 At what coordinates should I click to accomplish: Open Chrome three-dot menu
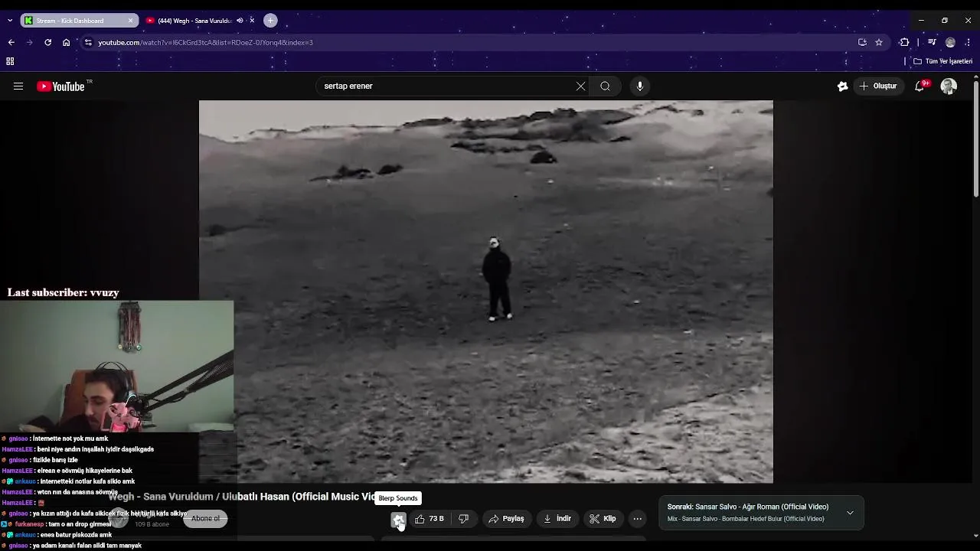(x=969, y=42)
